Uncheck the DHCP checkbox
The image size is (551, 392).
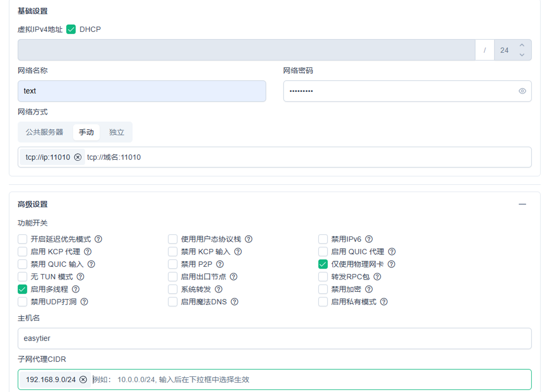tap(71, 30)
